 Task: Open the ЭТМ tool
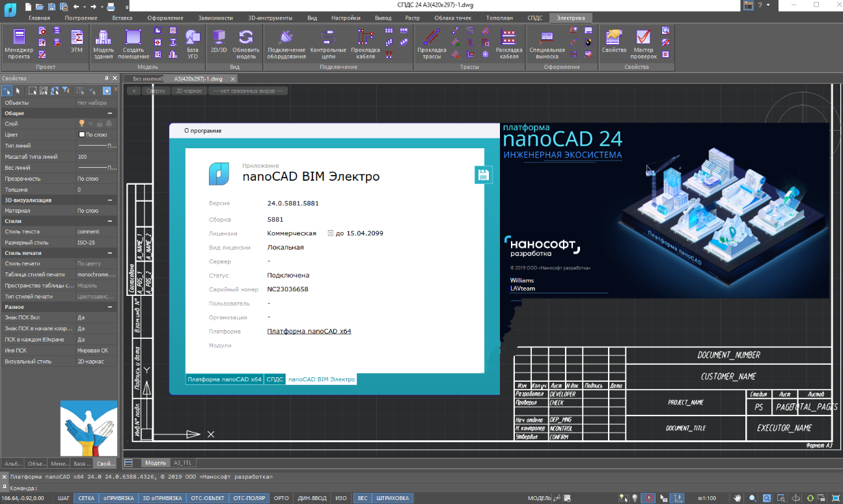[x=77, y=40]
